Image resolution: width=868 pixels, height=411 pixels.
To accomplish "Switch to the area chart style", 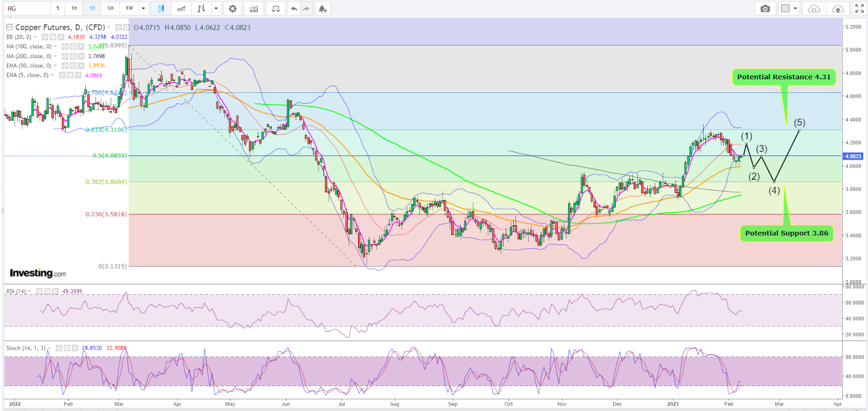I will (181, 9).
